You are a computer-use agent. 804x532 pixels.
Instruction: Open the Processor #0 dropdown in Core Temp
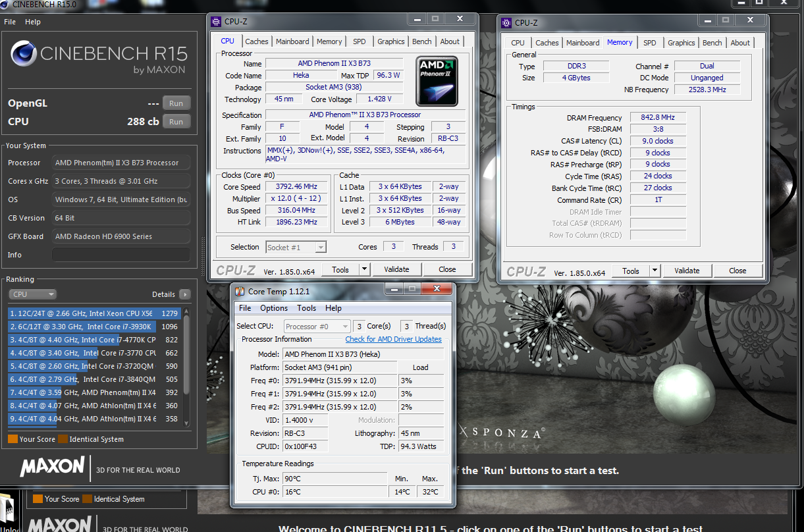(345, 327)
